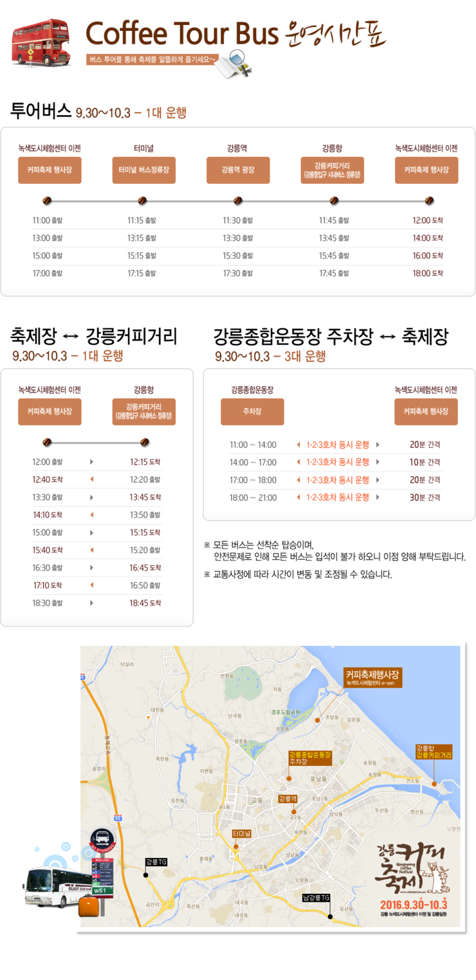Click the 13:15 출발 time
476x980 pixels.
(x=142, y=238)
